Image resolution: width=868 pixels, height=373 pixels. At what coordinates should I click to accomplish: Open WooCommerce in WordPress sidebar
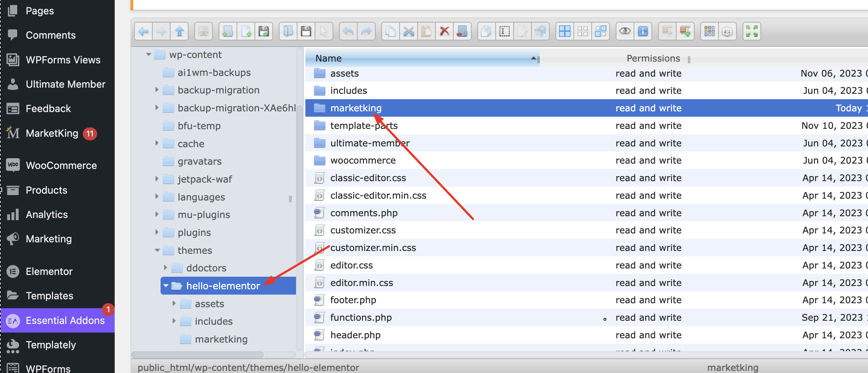click(x=57, y=165)
